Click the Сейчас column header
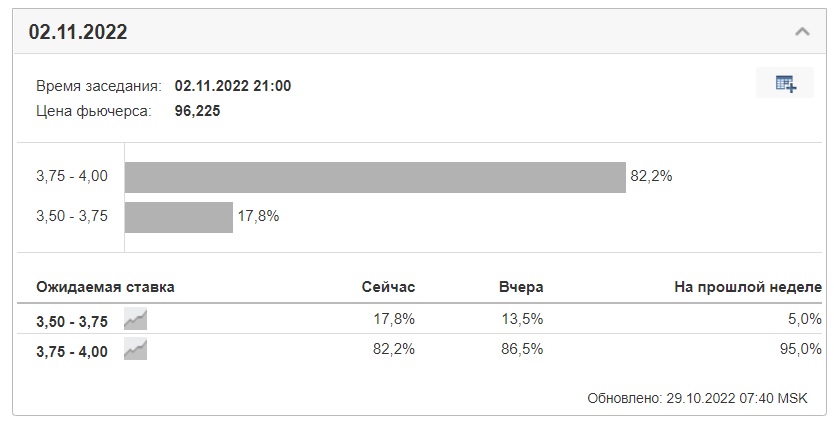This screenshot has height=429, width=834. (388, 287)
